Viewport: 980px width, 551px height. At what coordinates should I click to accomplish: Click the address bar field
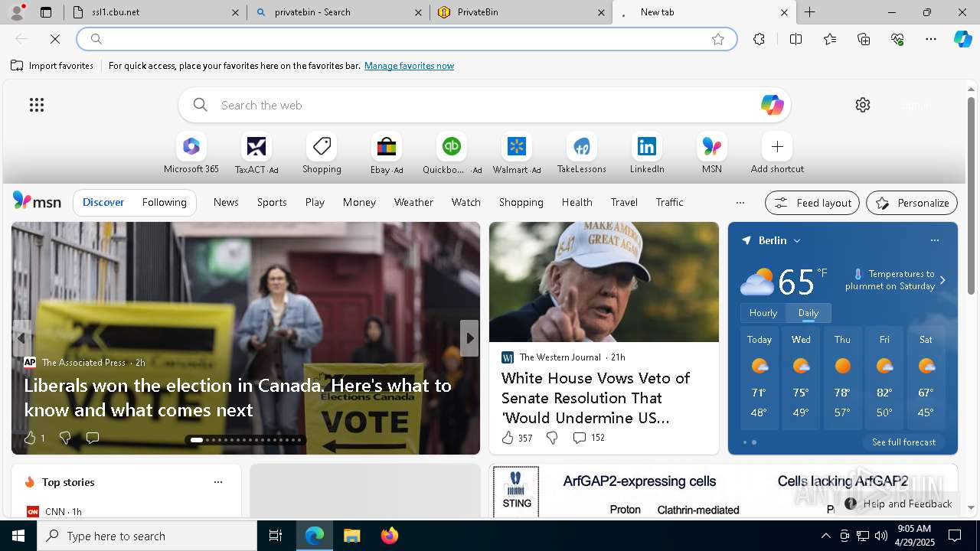tap(406, 39)
